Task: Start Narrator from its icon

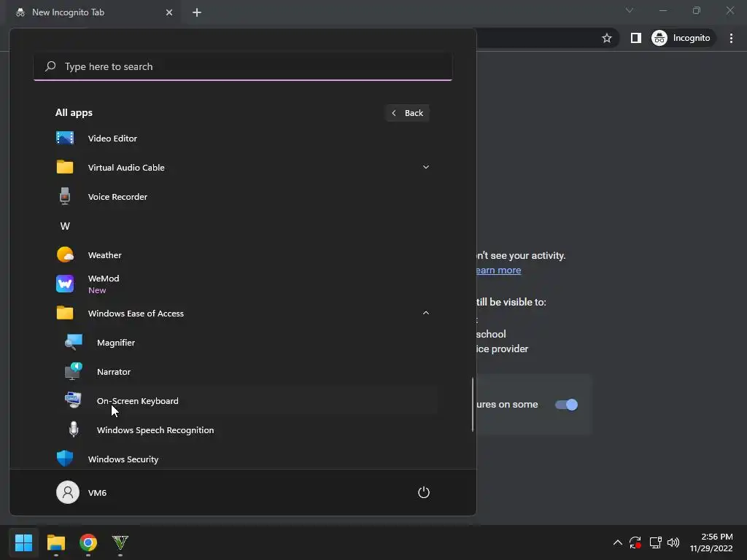Action: tap(74, 371)
